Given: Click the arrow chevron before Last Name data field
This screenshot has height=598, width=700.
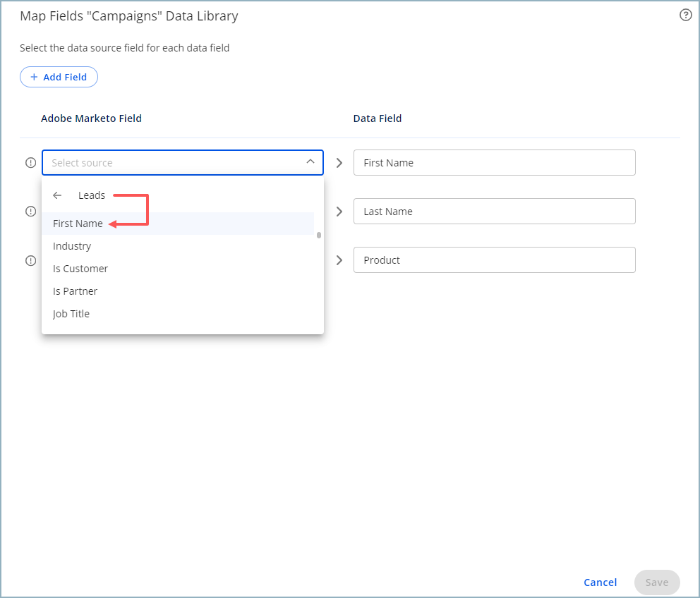Looking at the screenshot, I should tap(339, 212).
